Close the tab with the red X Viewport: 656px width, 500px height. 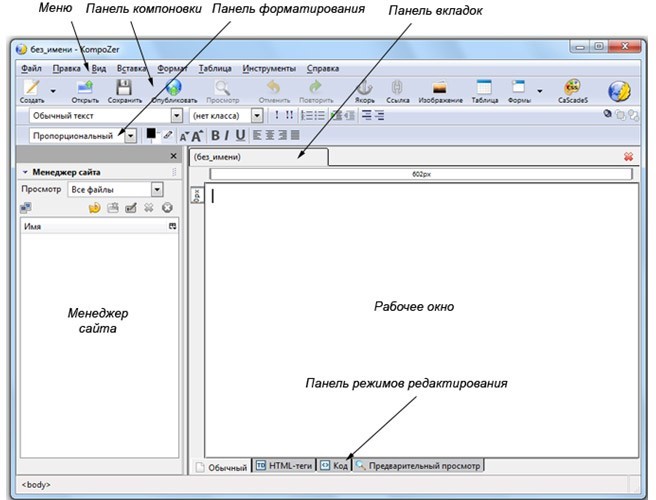628,156
